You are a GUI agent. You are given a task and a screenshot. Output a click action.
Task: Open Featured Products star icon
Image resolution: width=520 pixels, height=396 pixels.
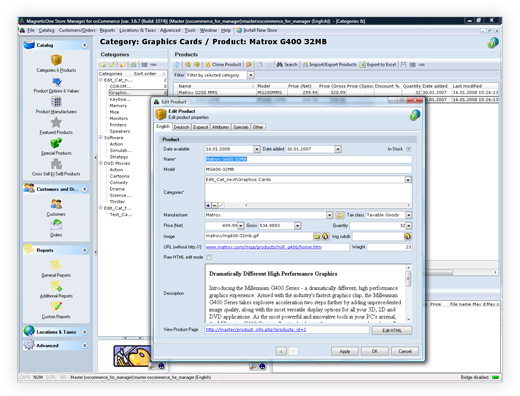[56, 123]
